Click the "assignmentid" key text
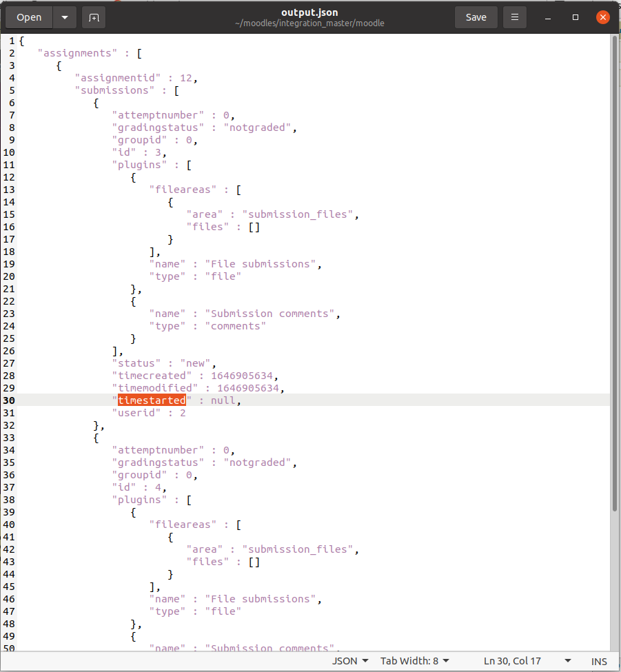The width and height of the screenshot is (621, 672). tap(118, 78)
